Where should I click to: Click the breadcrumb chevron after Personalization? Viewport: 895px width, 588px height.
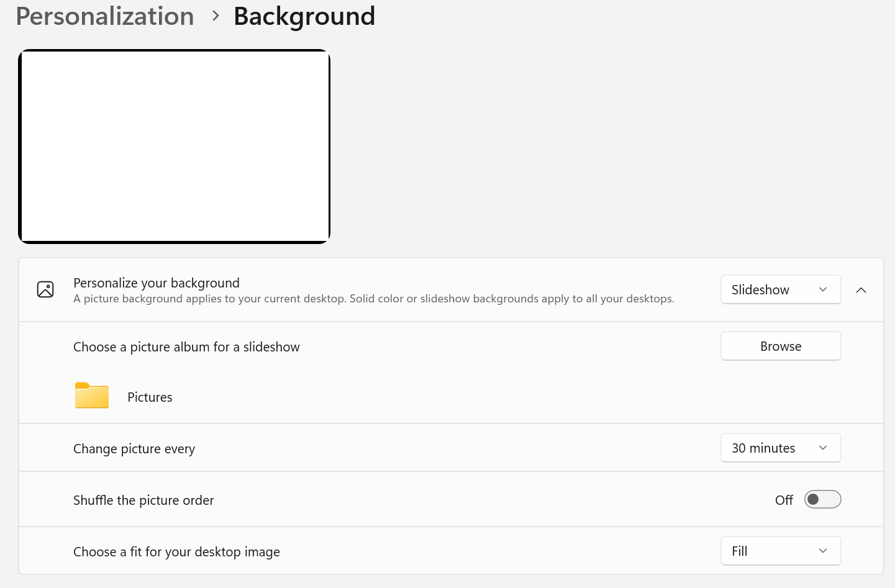(x=216, y=16)
